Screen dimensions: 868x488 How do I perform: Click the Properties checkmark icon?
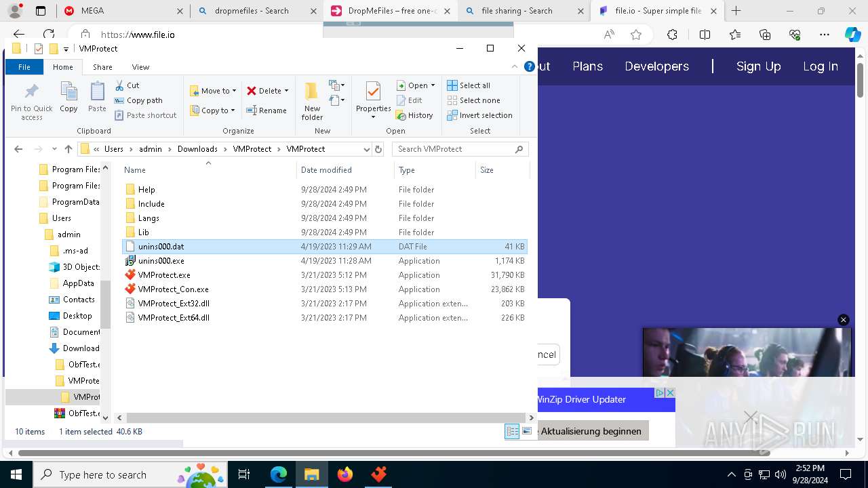373,91
